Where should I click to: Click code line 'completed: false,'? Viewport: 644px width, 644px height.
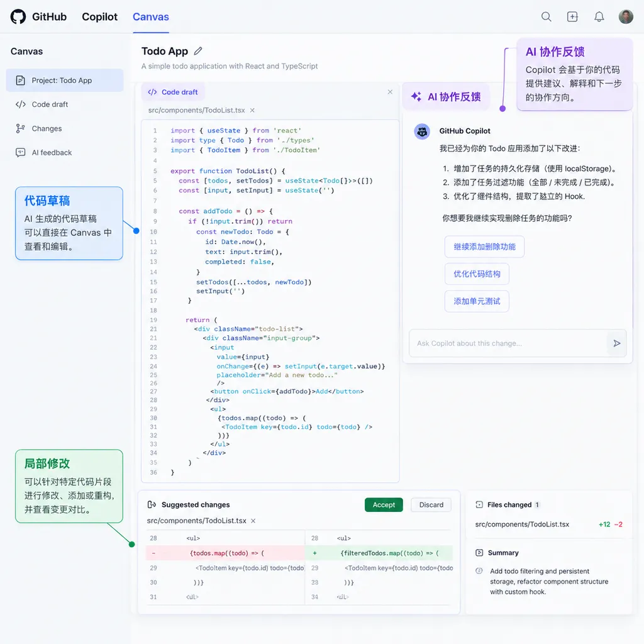tap(240, 262)
